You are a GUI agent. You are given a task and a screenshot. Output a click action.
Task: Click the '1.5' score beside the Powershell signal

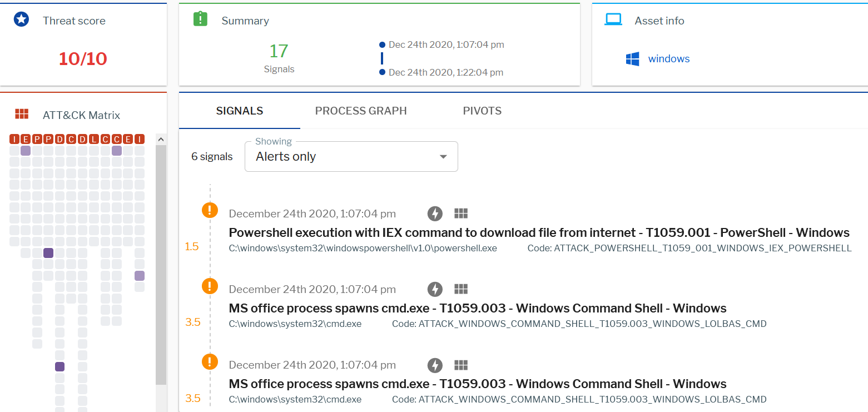(192, 246)
